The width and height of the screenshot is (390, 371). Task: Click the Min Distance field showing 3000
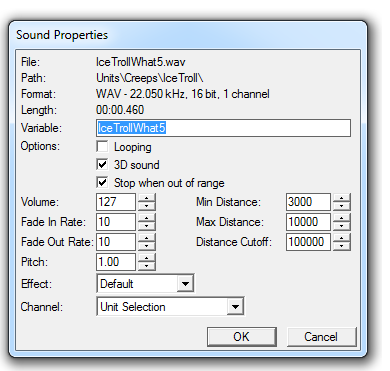point(308,202)
